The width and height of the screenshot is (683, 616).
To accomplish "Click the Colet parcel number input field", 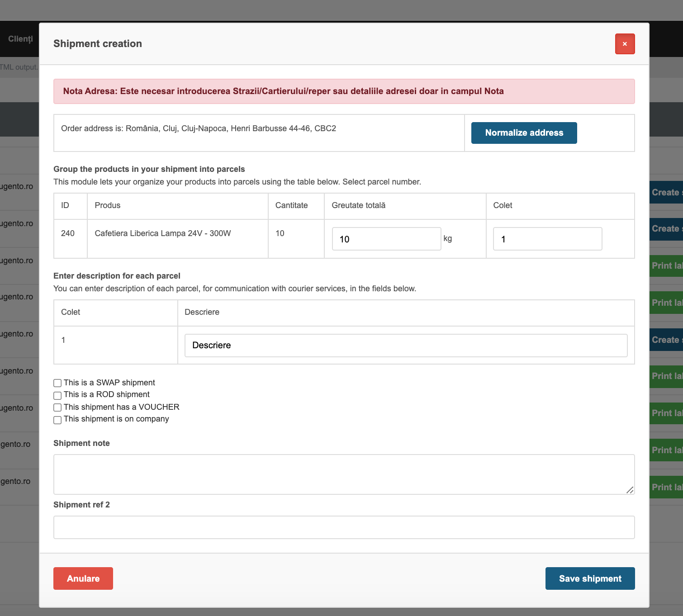I will [x=547, y=239].
